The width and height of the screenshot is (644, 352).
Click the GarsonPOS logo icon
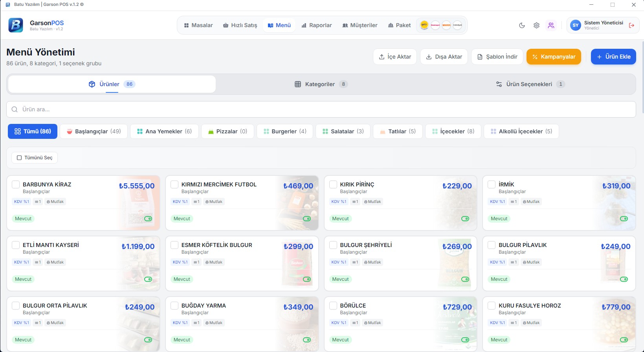click(16, 25)
